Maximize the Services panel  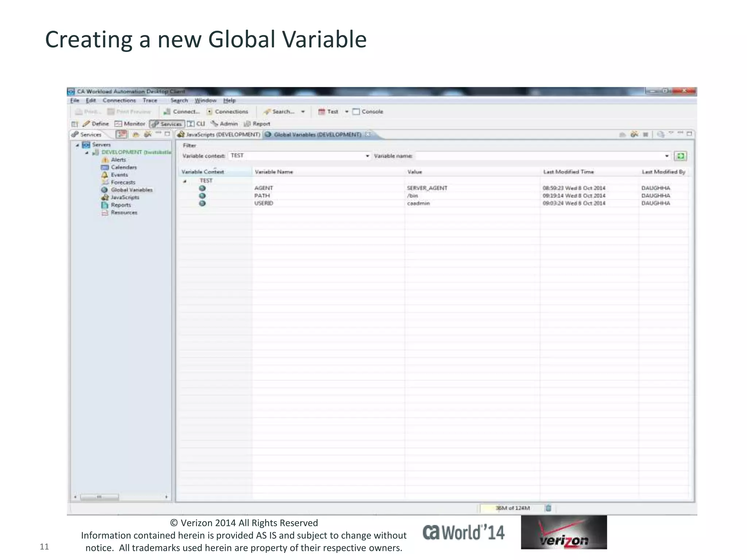[x=167, y=134]
